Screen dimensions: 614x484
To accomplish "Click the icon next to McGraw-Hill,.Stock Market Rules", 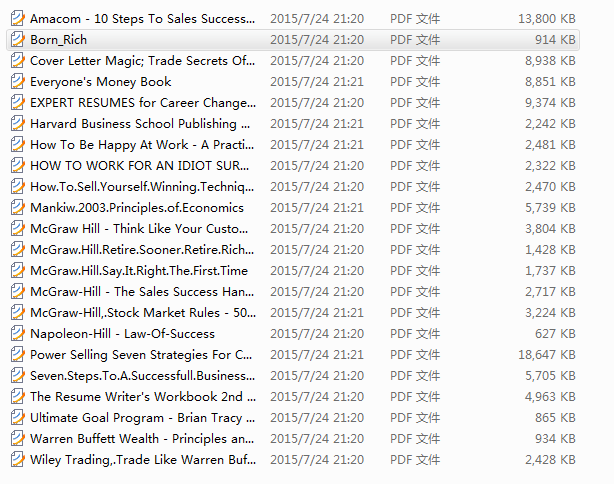I will click(17, 312).
